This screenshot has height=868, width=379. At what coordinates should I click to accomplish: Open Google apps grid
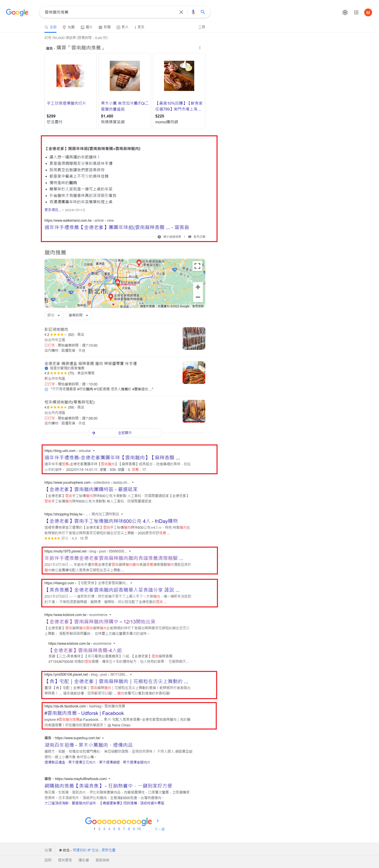point(356,12)
